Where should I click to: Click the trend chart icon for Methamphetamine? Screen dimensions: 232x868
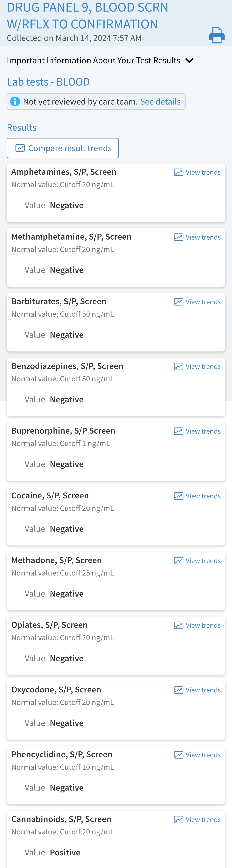point(178,237)
